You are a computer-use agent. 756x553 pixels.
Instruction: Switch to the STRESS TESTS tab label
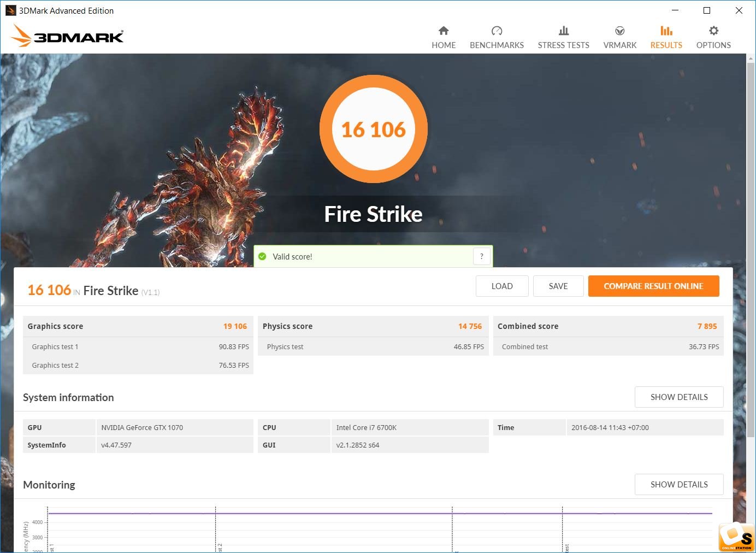pyautogui.click(x=563, y=45)
